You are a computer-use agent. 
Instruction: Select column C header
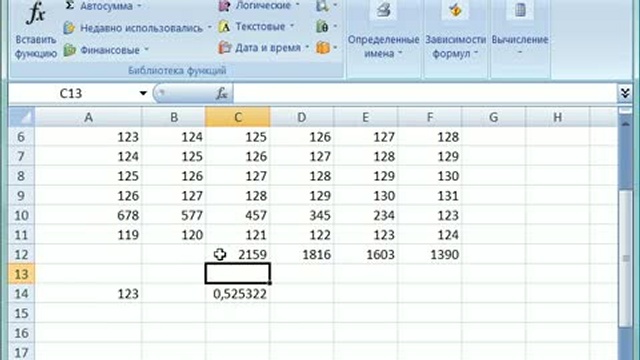point(238,117)
